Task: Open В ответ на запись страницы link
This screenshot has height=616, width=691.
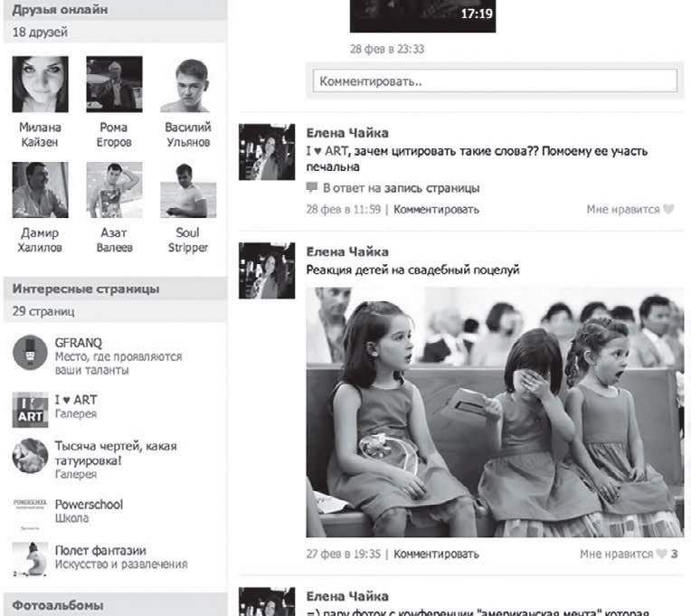Action: coord(401,188)
